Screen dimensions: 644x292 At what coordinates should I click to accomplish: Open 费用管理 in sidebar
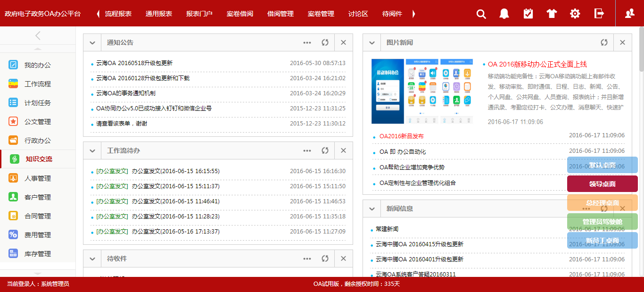point(38,235)
